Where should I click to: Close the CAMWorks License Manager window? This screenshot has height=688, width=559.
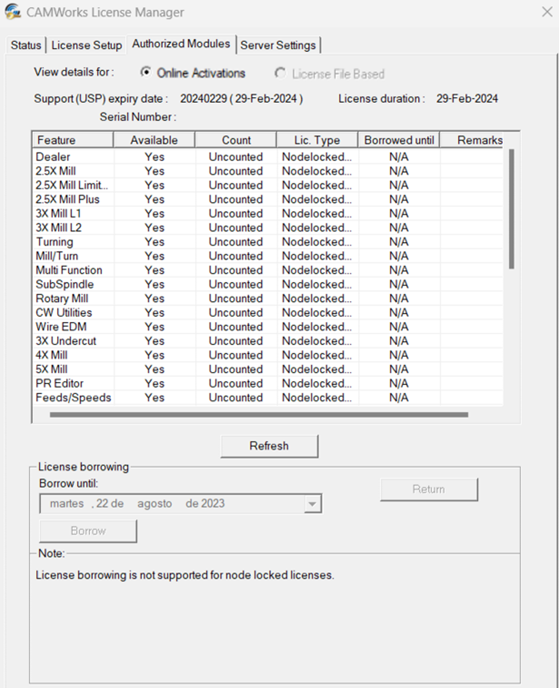(547, 12)
